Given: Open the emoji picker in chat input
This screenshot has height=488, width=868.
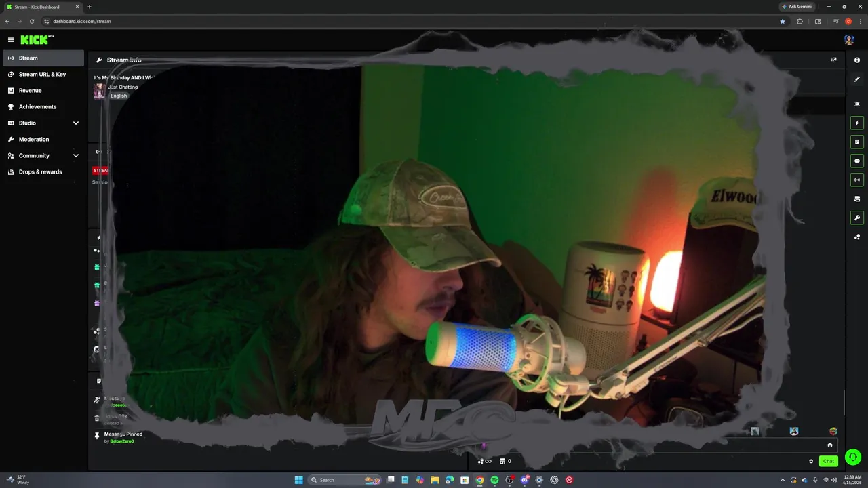Looking at the screenshot, I should click(x=830, y=445).
